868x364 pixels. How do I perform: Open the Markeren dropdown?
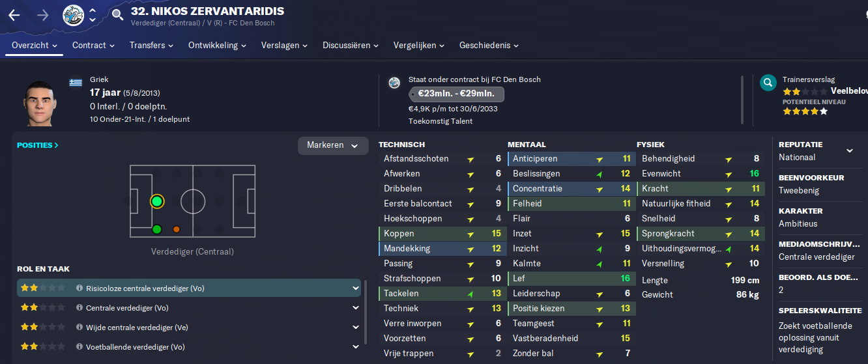point(333,145)
